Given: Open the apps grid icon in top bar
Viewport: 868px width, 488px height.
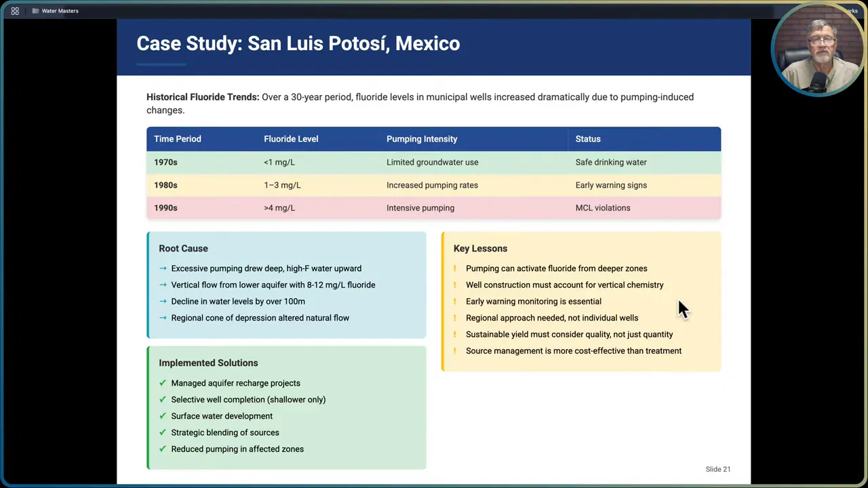Looking at the screenshot, I should (15, 11).
